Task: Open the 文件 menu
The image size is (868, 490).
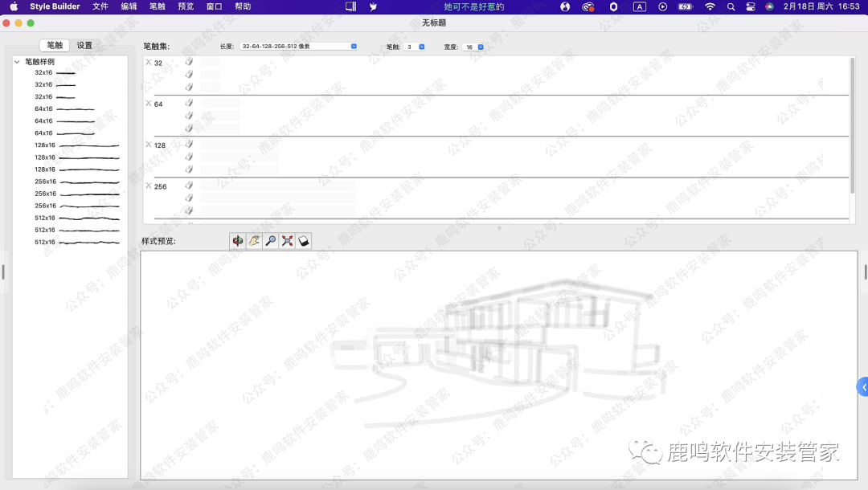Action: pos(100,6)
